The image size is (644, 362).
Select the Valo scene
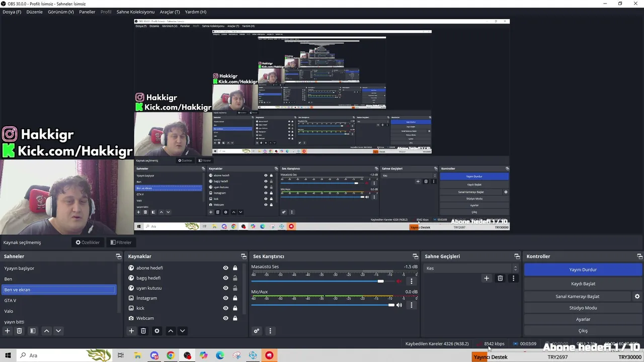point(59,311)
